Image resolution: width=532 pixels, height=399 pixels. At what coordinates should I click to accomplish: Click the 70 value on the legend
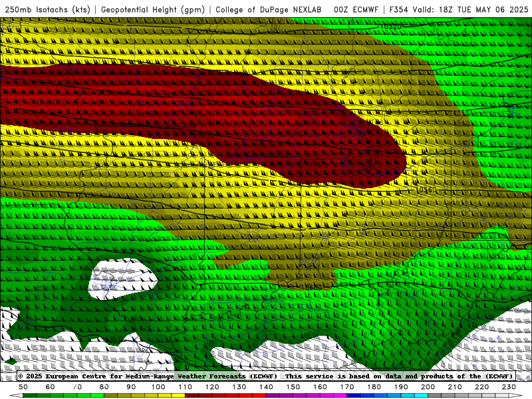pyautogui.click(x=77, y=387)
